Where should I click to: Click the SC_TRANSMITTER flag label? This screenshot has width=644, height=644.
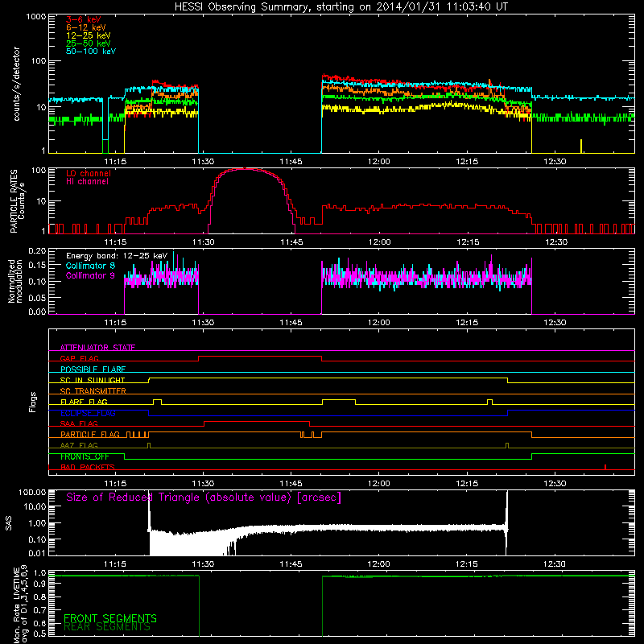[93, 391]
